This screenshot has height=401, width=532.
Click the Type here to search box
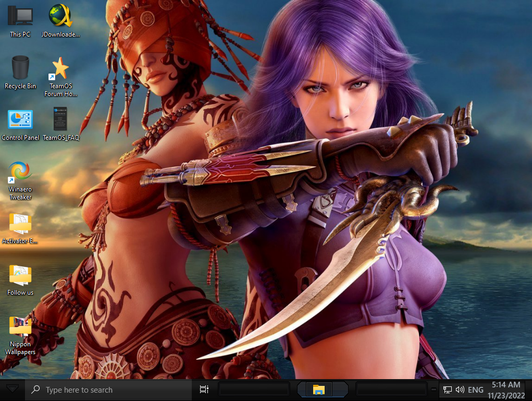pyautogui.click(x=108, y=390)
